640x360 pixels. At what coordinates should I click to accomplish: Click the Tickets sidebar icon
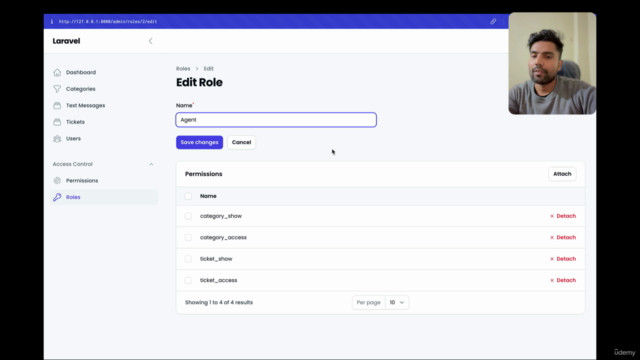pos(57,122)
